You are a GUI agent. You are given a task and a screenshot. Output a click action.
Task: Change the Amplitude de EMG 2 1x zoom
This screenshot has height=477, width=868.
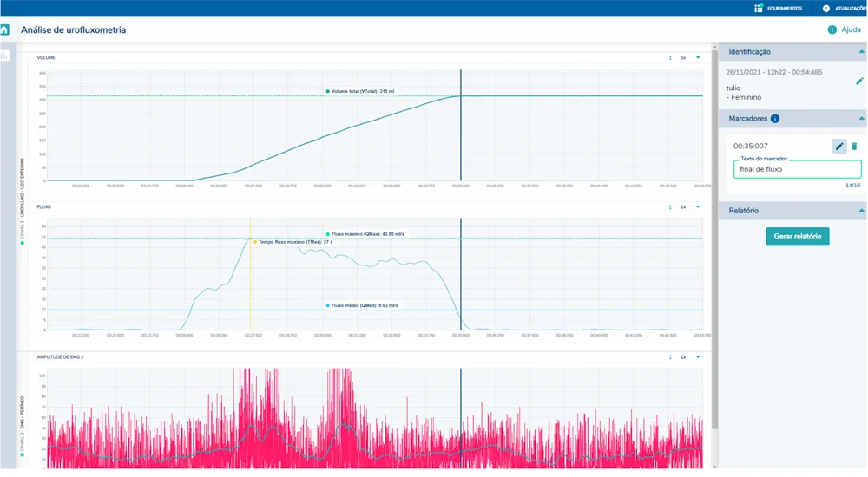tap(683, 357)
